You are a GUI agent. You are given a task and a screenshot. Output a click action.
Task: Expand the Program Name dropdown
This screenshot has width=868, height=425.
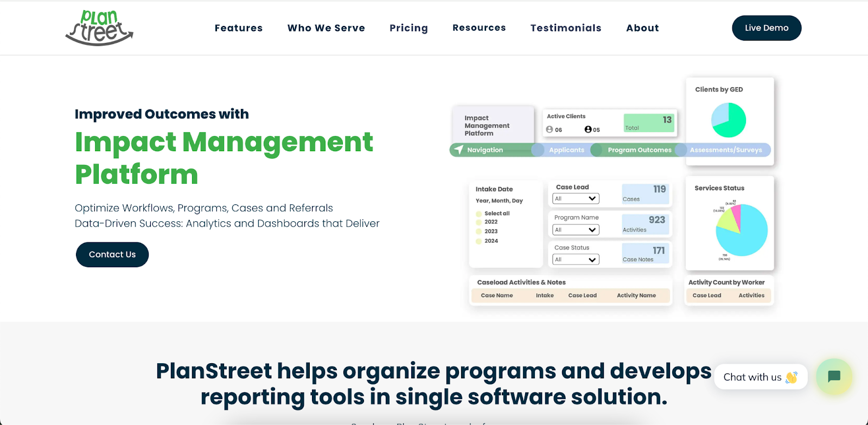click(x=576, y=230)
